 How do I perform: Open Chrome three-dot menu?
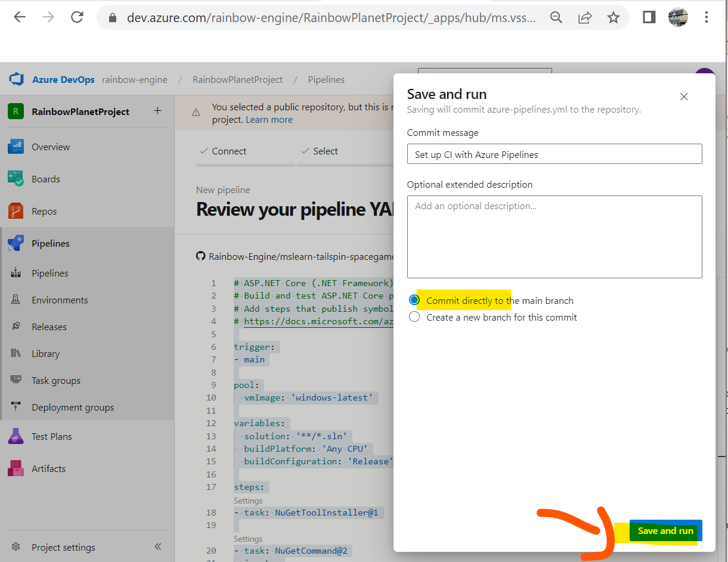[707, 17]
